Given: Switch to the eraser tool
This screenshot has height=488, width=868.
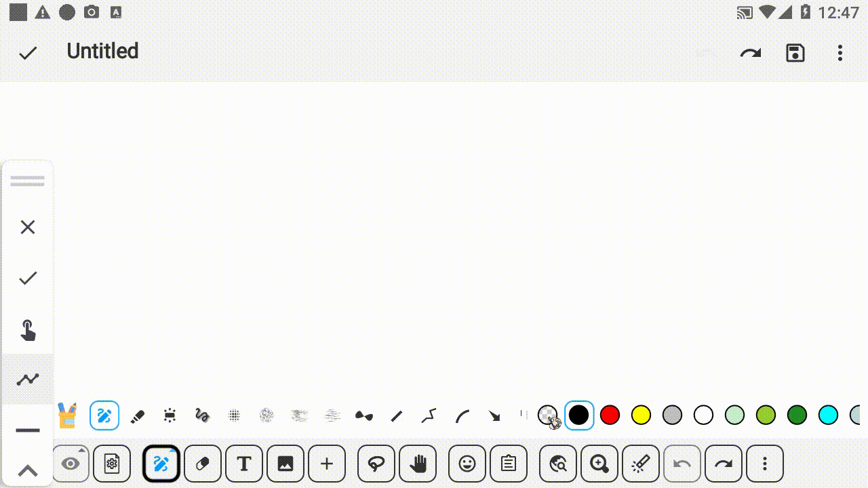Looking at the screenshot, I should pyautogui.click(x=203, y=464).
